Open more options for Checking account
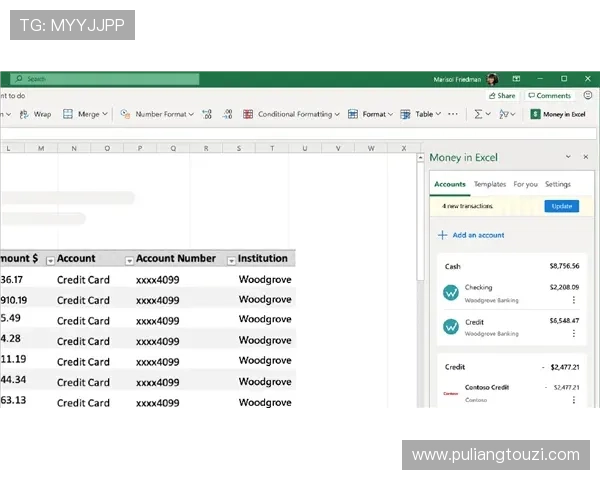Viewport: 600px width, 480px height. click(x=573, y=299)
